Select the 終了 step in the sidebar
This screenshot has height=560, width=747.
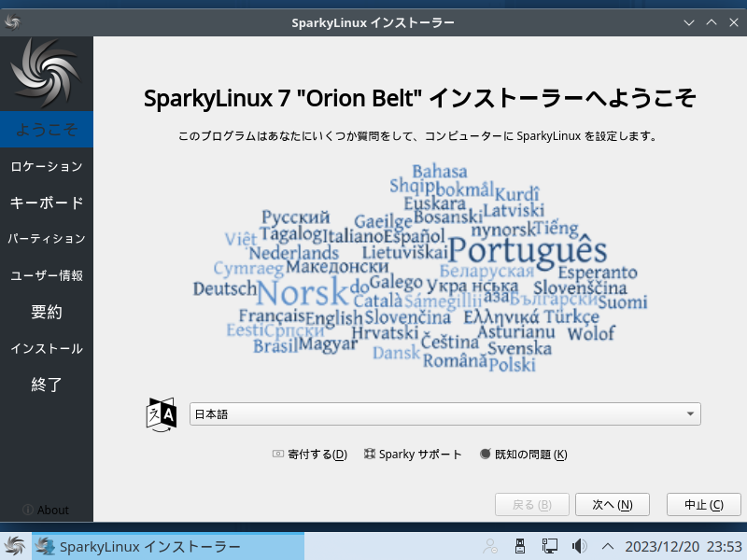click(46, 385)
